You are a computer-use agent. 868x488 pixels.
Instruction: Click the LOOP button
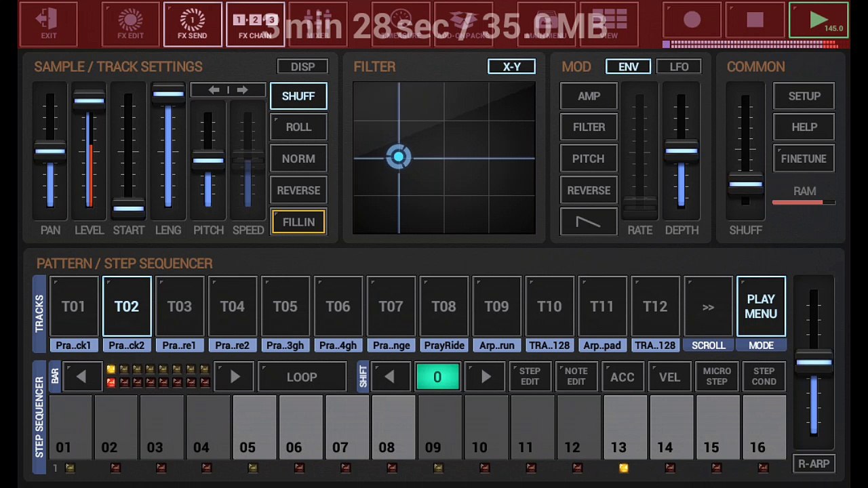click(x=302, y=377)
